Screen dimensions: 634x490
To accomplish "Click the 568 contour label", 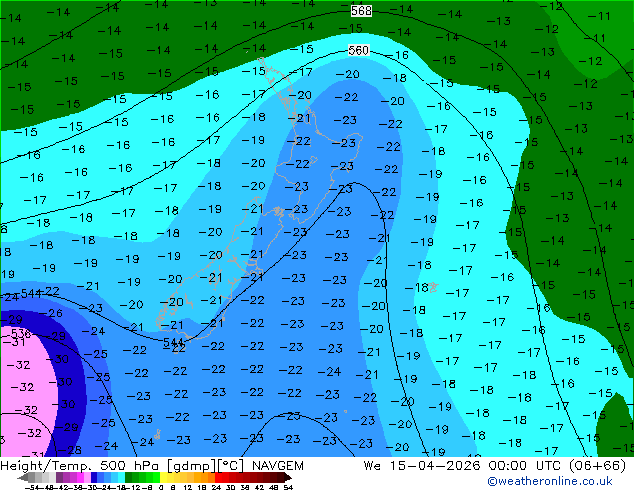I will (361, 11).
